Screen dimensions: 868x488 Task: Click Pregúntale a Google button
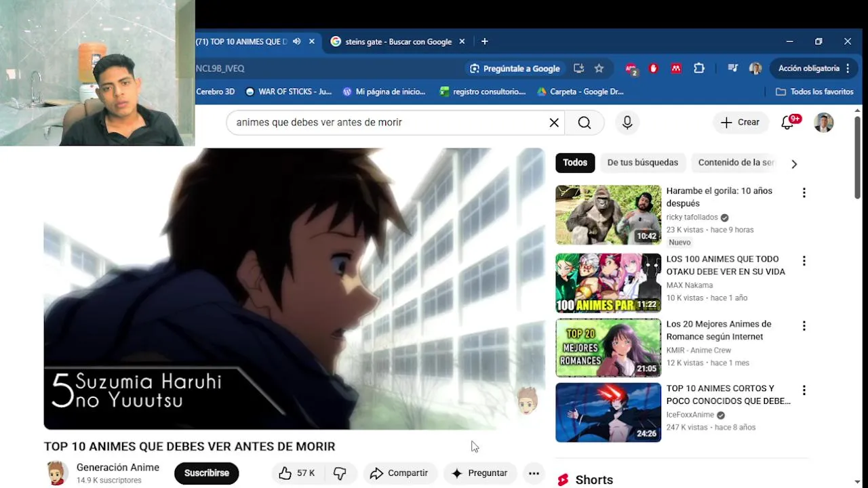pos(515,68)
